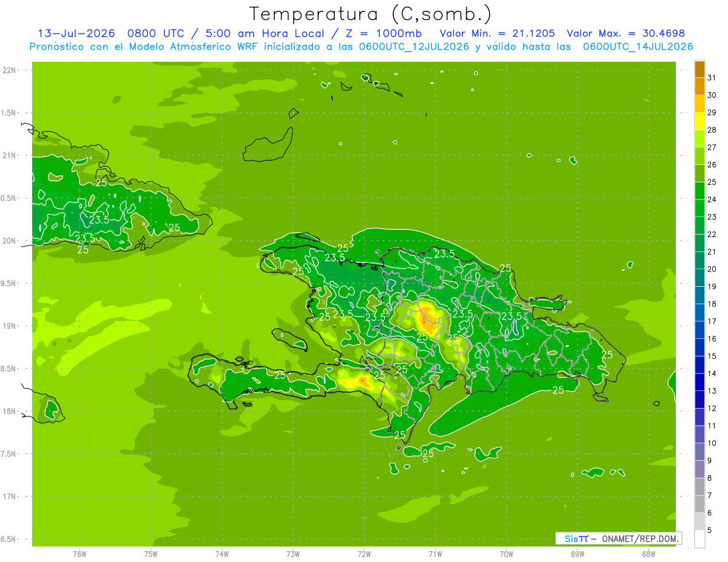Click the "68W" longitude label
The height and width of the screenshot is (562, 728).
649,554
